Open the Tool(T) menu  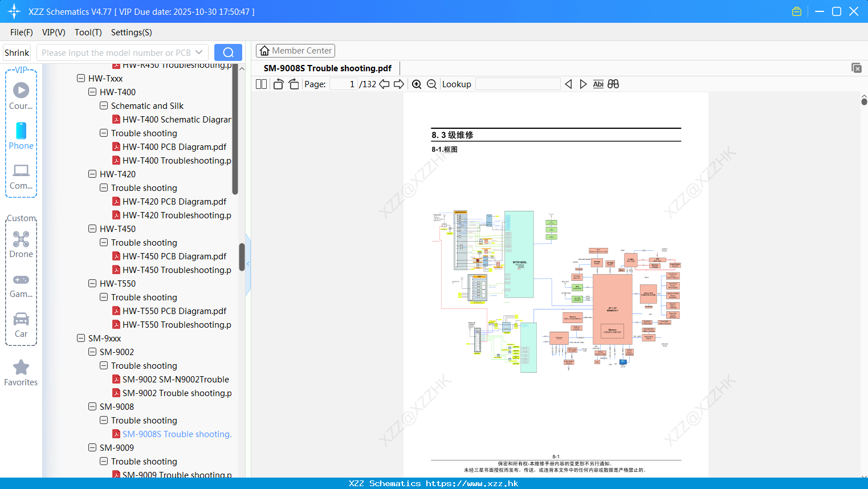coord(88,32)
